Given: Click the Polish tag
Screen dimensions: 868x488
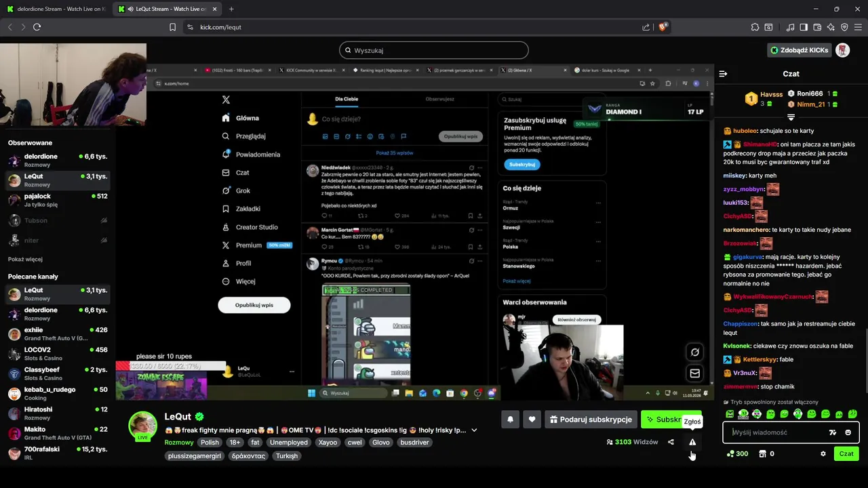Looking at the screenshot, I should point(210,443).
